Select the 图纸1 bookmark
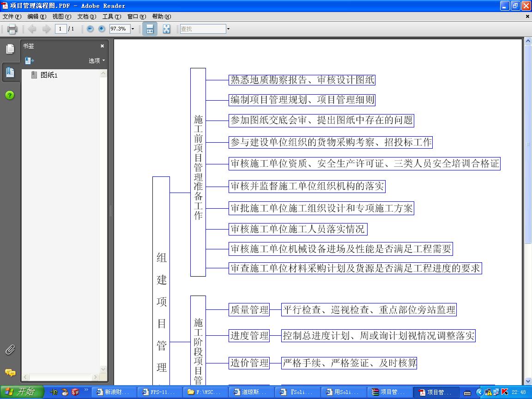This screenshot has width=532, height=399. [x=49, y=75]
